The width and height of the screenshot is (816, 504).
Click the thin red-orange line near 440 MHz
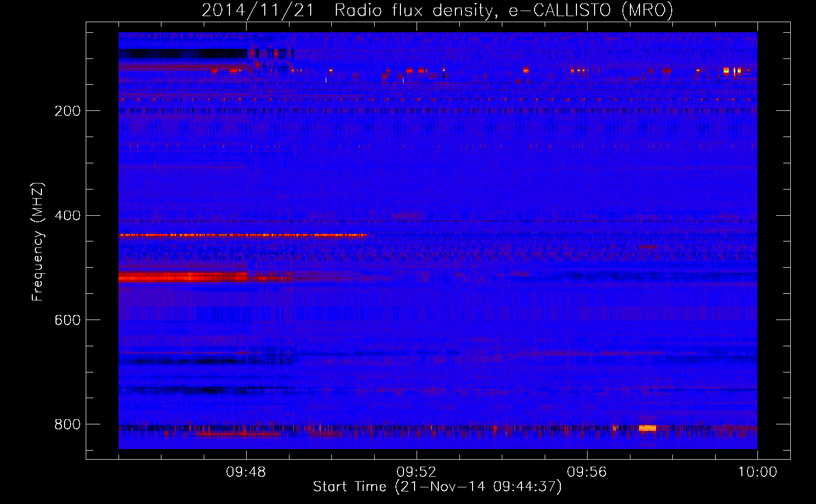(243, 235)
